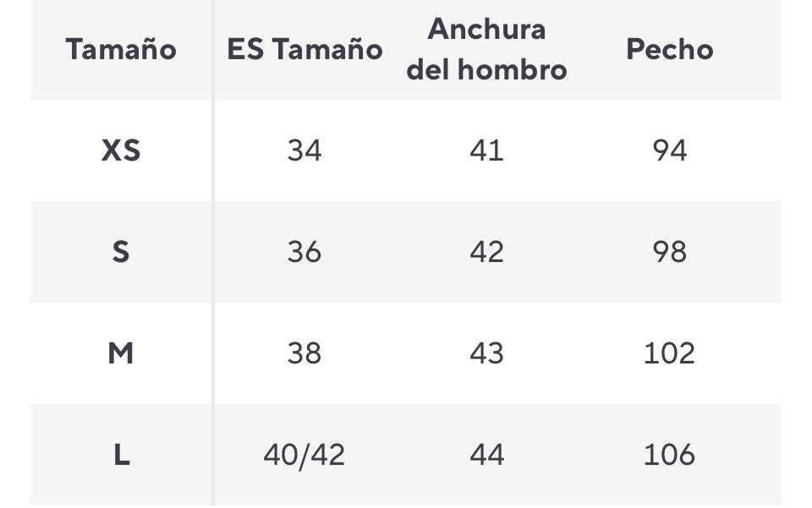This screenshot has height=508, width=812.
Task: Select the L size row label
Action: point(121,455)
